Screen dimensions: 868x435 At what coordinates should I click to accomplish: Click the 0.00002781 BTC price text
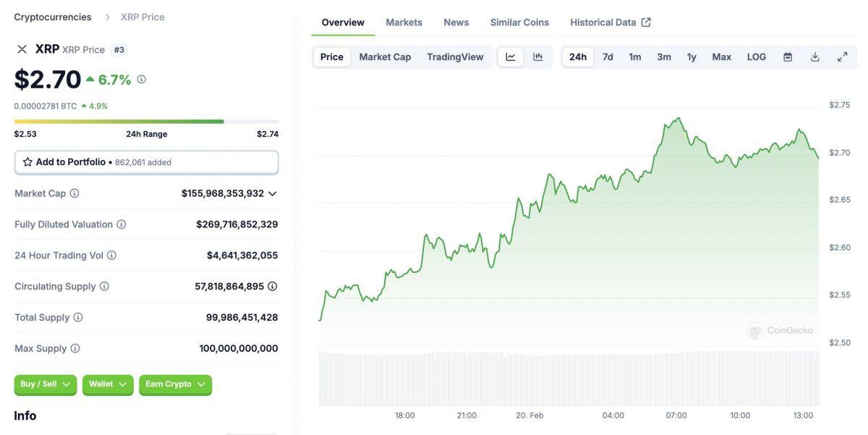46,106
